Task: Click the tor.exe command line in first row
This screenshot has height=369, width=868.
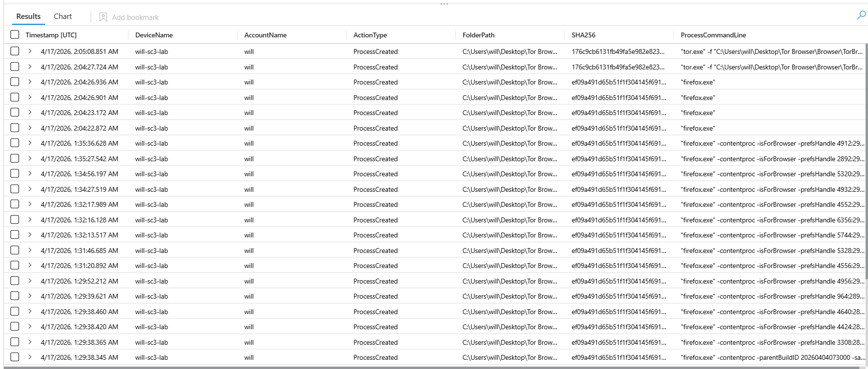Action: tap(771, 51)
